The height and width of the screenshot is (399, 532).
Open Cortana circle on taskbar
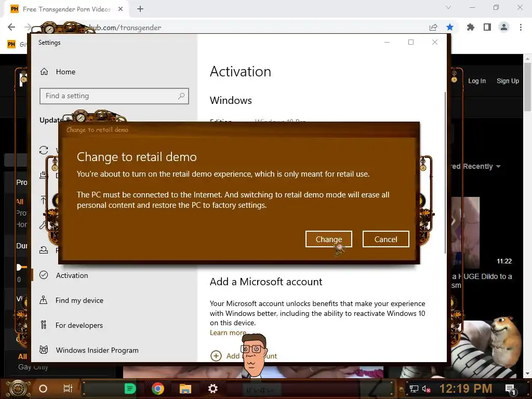[x=43, y=389]
